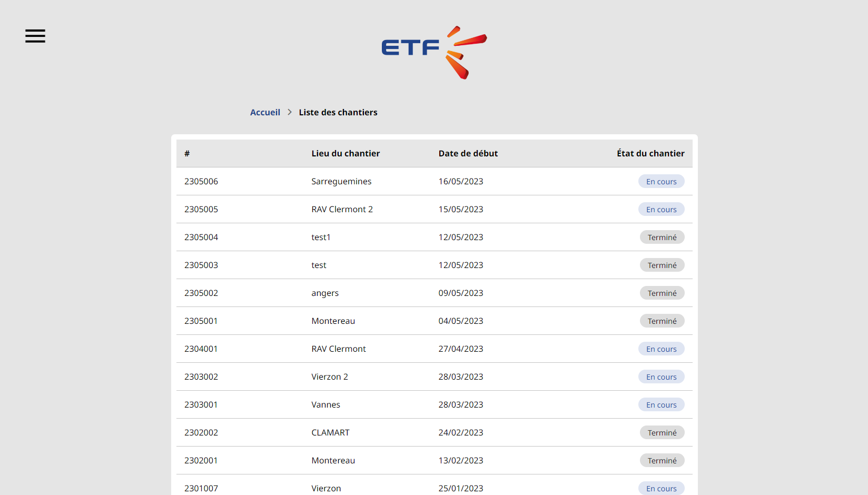Open chantier 2305001 Montereau
The height and width of the screenshot is (495, 868).
[x=333, y=321]
